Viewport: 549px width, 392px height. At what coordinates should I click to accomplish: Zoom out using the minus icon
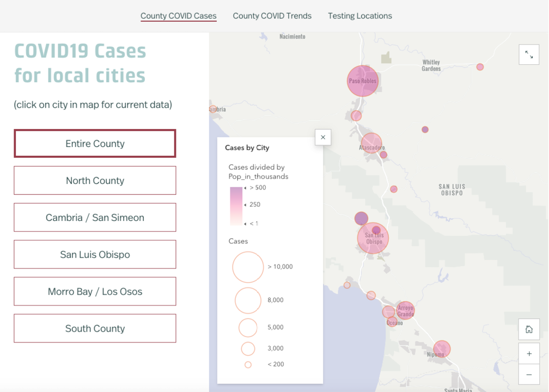tap(529, 375)
